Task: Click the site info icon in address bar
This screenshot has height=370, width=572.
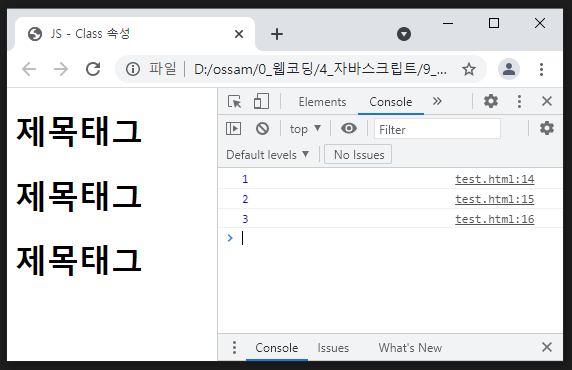Action: [133, 69]
